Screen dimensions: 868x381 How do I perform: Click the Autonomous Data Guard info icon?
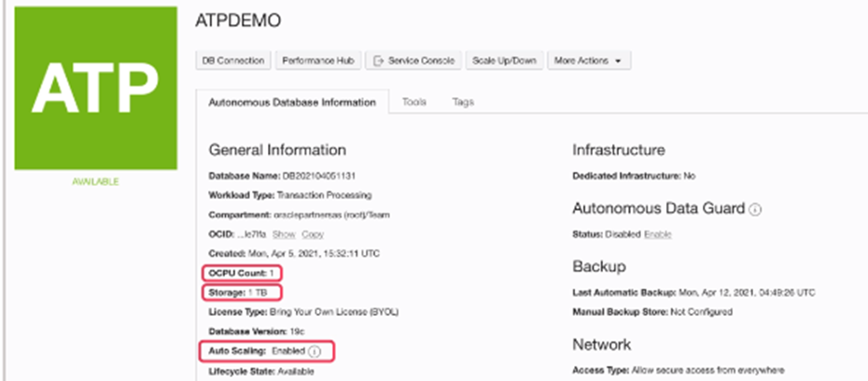pos(755,210)
